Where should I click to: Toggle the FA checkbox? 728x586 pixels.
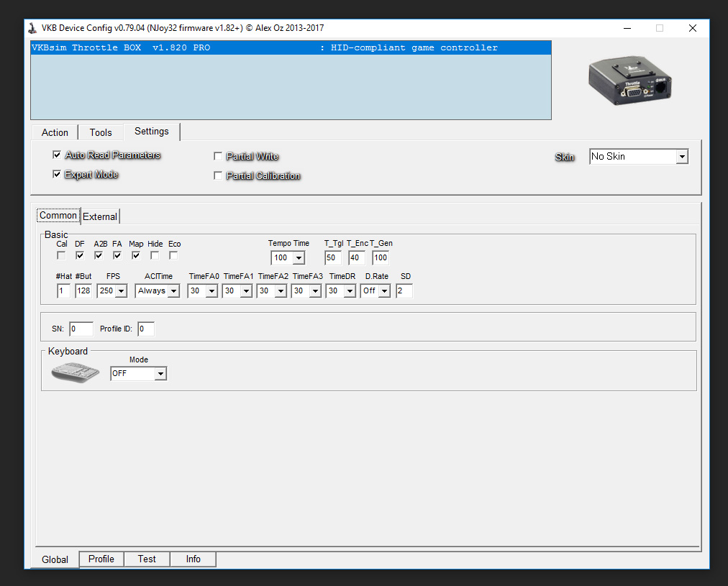coord(117,256)
